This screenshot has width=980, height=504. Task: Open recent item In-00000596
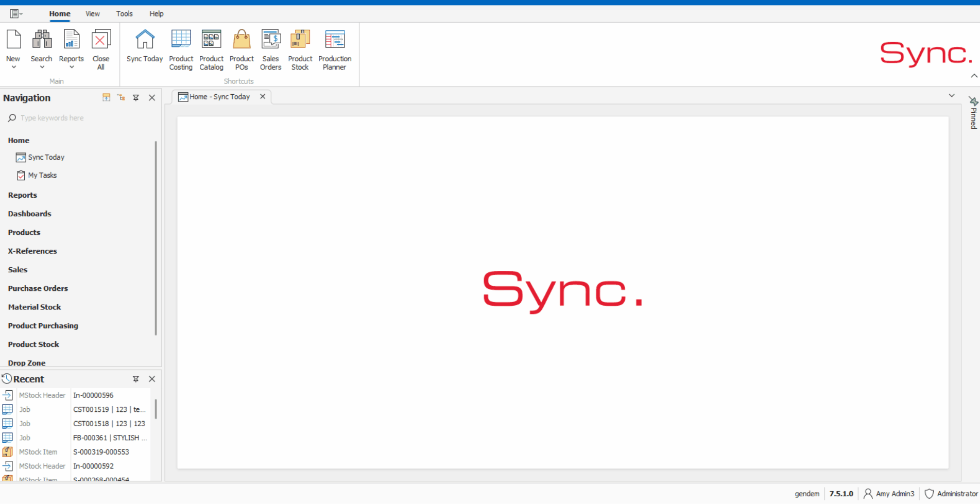pyautogui.click(x=93, y=395)
